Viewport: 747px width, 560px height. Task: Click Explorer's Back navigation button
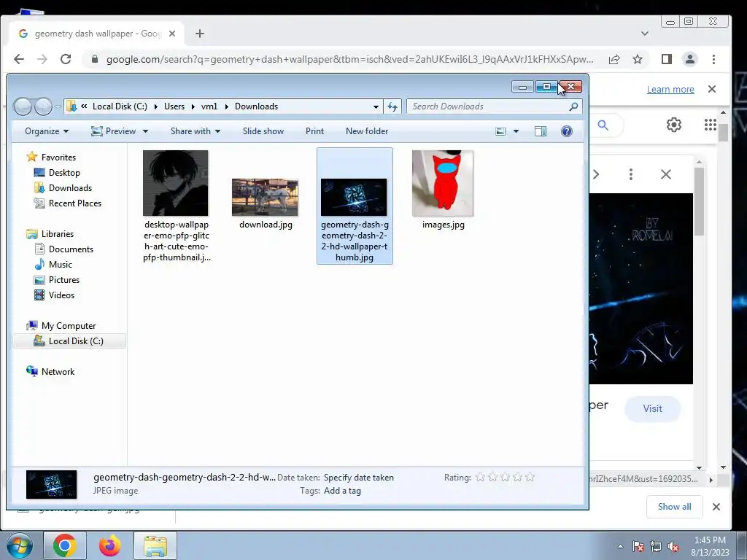point(23,106)
